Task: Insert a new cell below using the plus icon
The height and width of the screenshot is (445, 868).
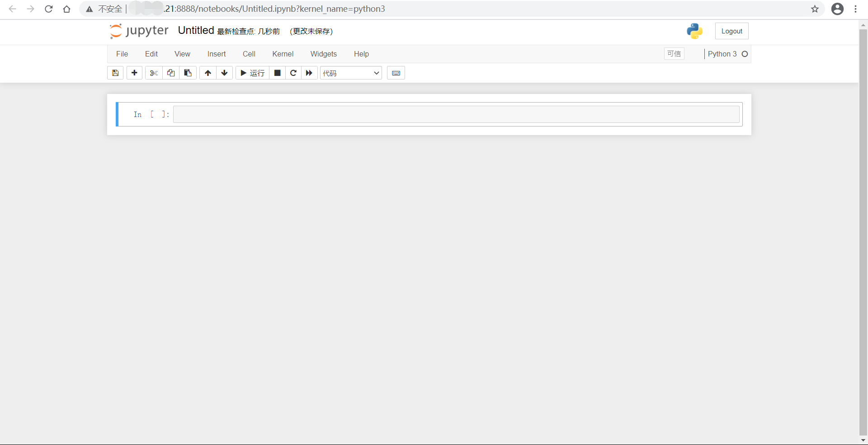Action: 134,73
